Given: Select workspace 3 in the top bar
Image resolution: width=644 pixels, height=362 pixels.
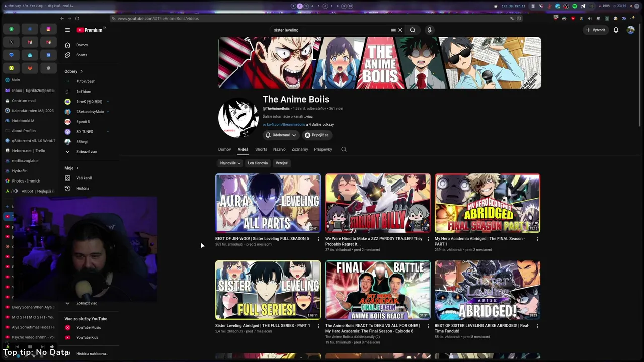Looking at the screenshot, I should click(306, 6).
